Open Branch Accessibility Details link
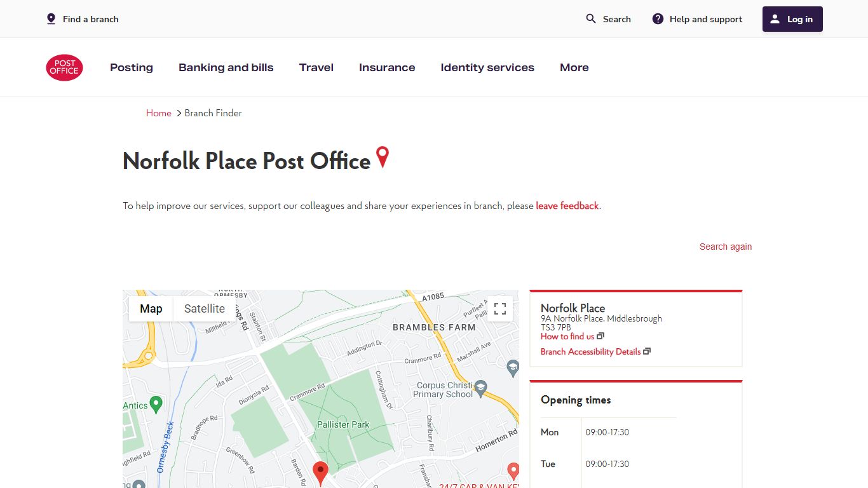The height and width of the screenshot is (488, 868). tap(591, 351)
